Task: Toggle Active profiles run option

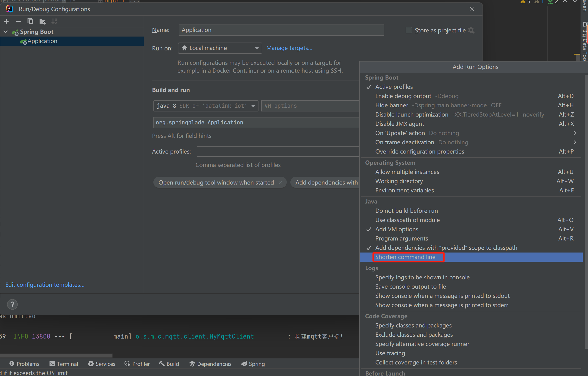Action: [394, 87]
